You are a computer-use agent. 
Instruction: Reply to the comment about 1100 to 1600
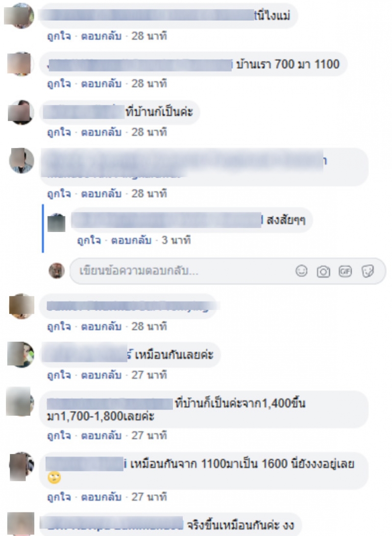click(x=101, y=497)
